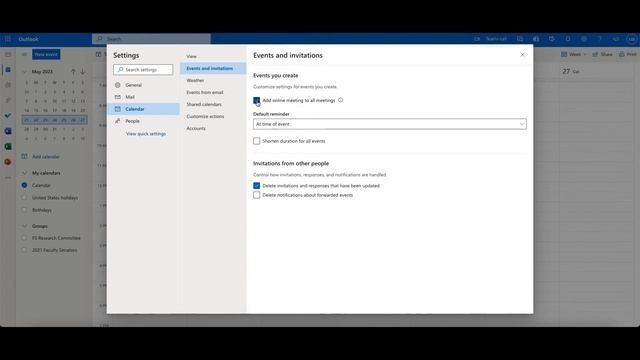This screenshot has height=360, width=640.
Task: Click View quick settings link
Action: 146,134
